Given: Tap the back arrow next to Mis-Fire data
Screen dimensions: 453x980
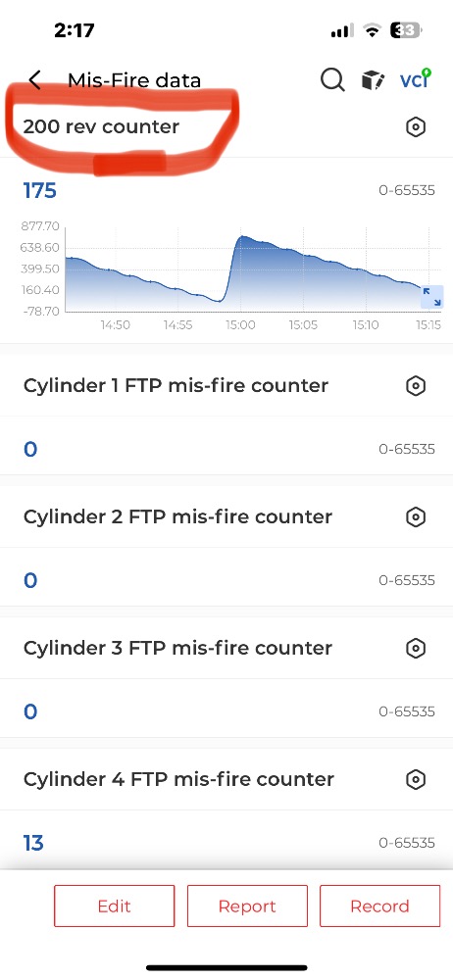Looking at the screenshot, I should pos(35,80).
